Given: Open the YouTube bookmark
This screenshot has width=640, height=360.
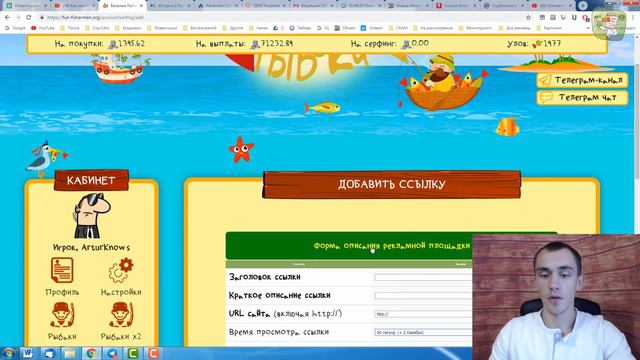Looking at the screenshot, I should (x=43, y=28).
